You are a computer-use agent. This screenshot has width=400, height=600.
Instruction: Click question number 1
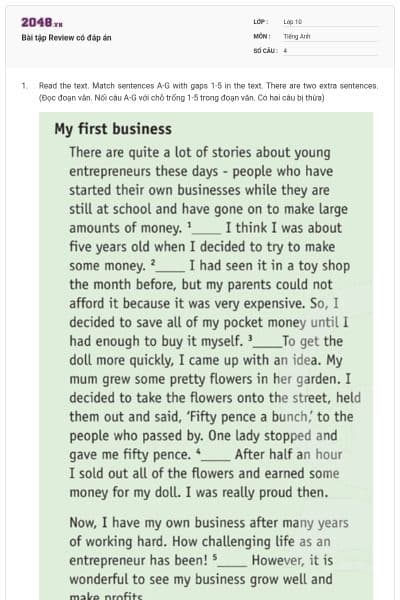pyautogui.click(x=24, y=86)
